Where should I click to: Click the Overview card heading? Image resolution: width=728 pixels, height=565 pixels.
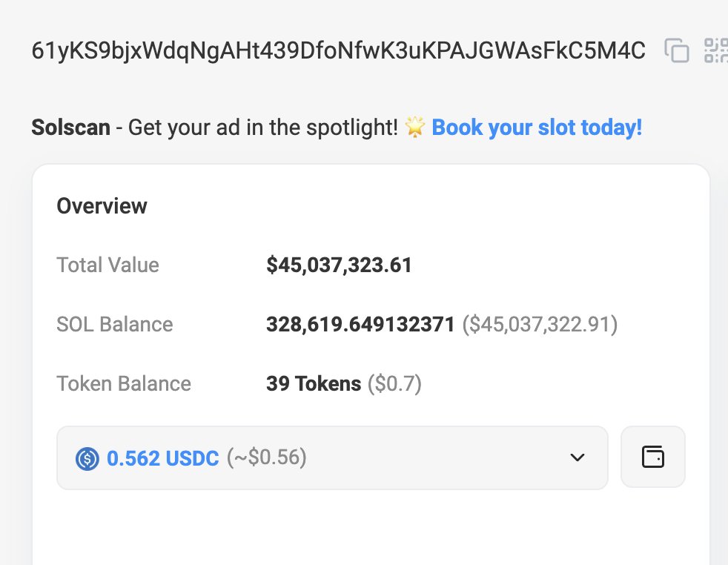tap(102, 206)
